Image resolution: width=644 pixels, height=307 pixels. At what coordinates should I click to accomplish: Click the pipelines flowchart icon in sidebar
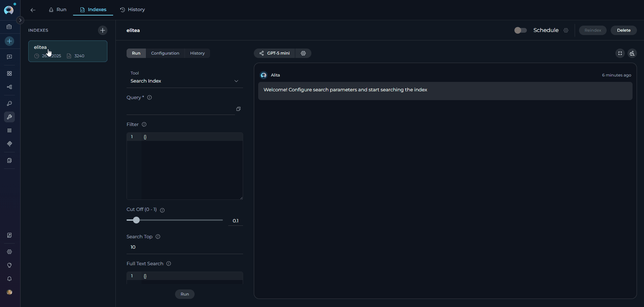(x=9, y=87)
